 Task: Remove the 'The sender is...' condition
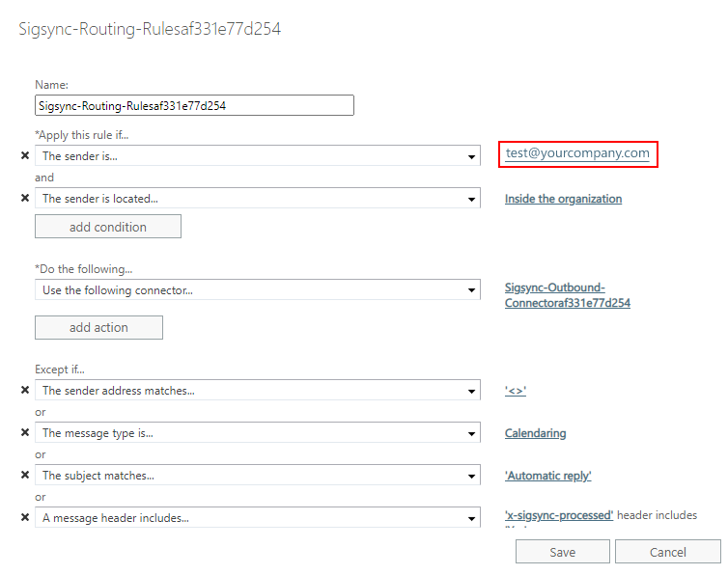tap(25, 155)
